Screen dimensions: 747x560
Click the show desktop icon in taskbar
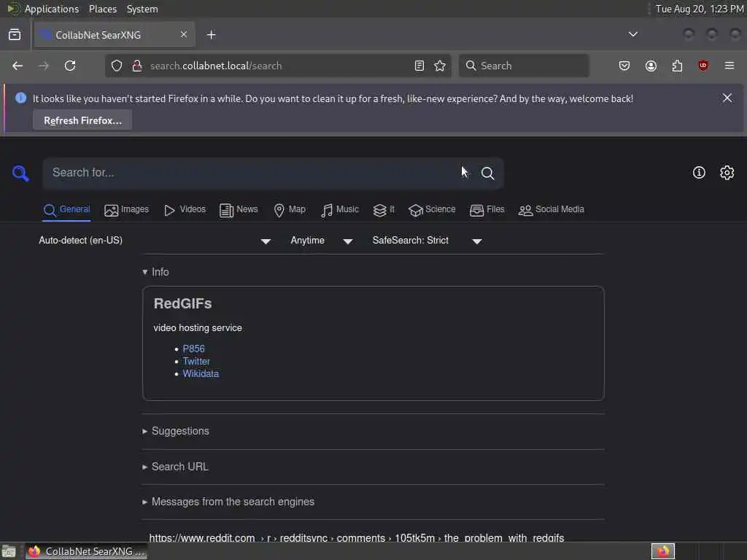[9, 551]
